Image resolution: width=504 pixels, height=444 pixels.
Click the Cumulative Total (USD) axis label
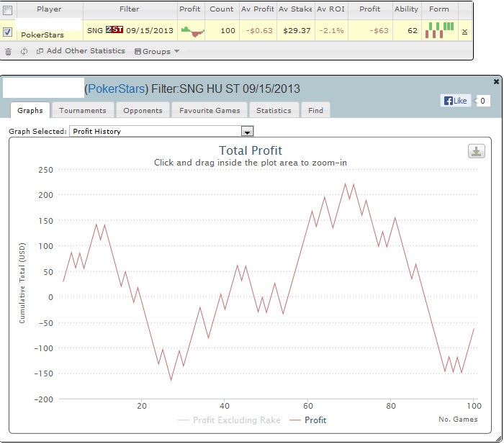tap(22, 283)
